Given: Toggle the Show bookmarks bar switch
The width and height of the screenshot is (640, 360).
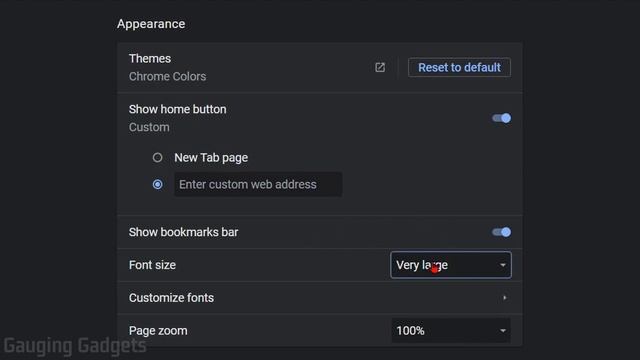Looking at the screenshot, I should click(501, 232).
